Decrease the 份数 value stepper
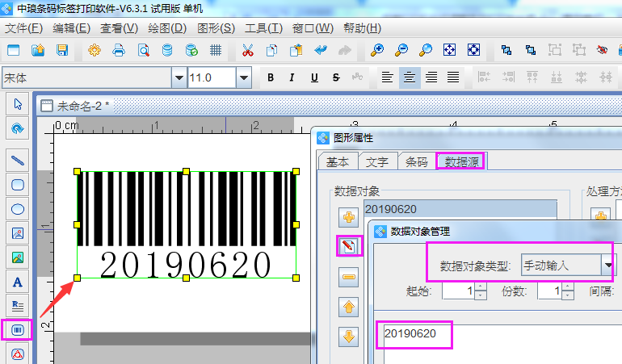 (x=568, y=295)
